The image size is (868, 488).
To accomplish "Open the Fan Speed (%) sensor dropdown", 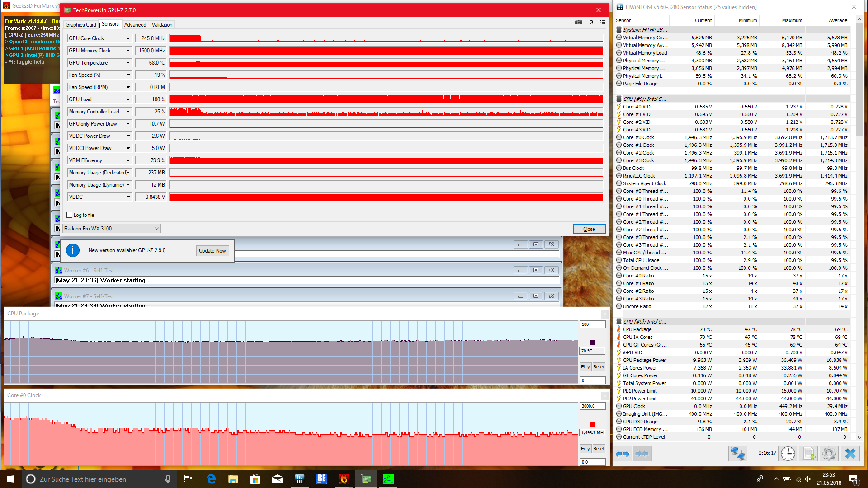I will (x=128, y=75).
